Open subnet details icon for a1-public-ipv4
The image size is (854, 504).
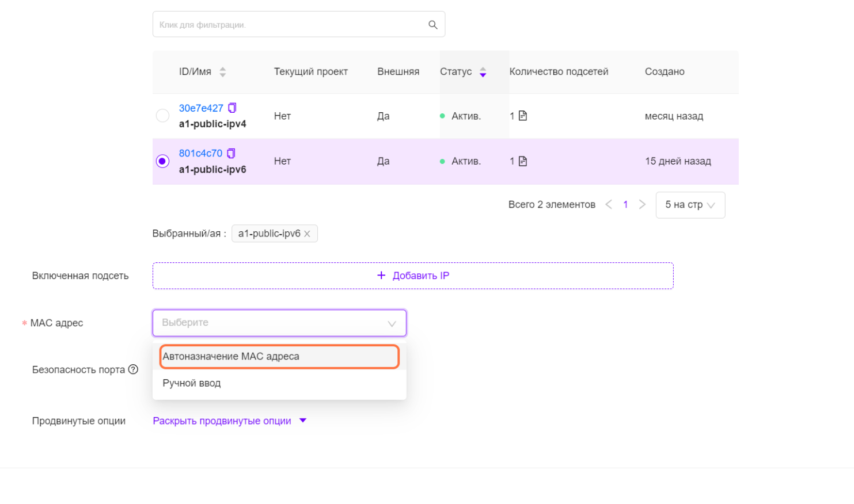point(523,116)
